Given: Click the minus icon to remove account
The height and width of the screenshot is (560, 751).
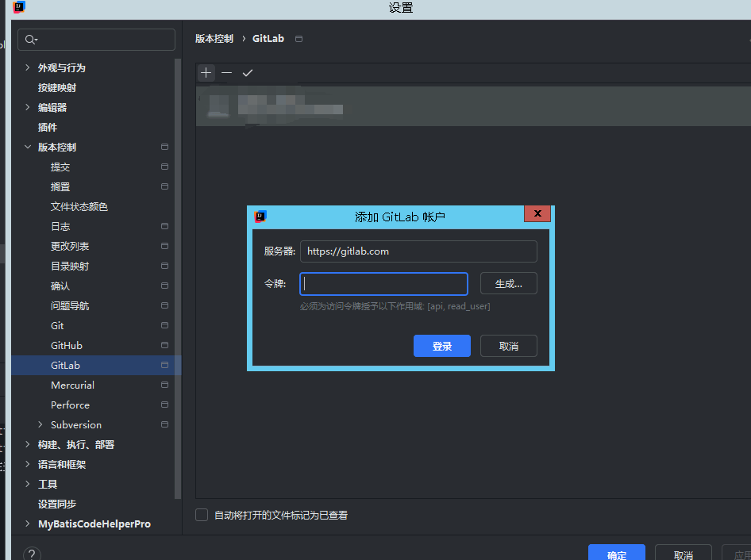Looking at the screenshot, I should pyautogui.click(x=226, y=73).
